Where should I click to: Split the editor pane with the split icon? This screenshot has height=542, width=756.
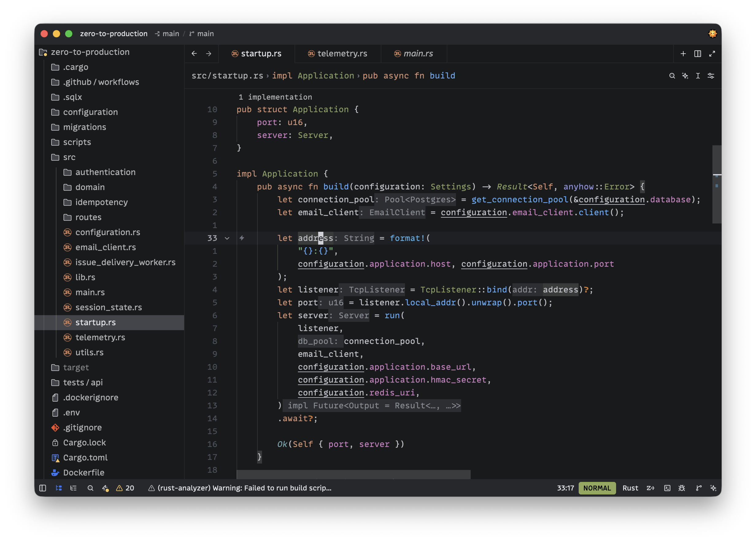click(697, 54)
